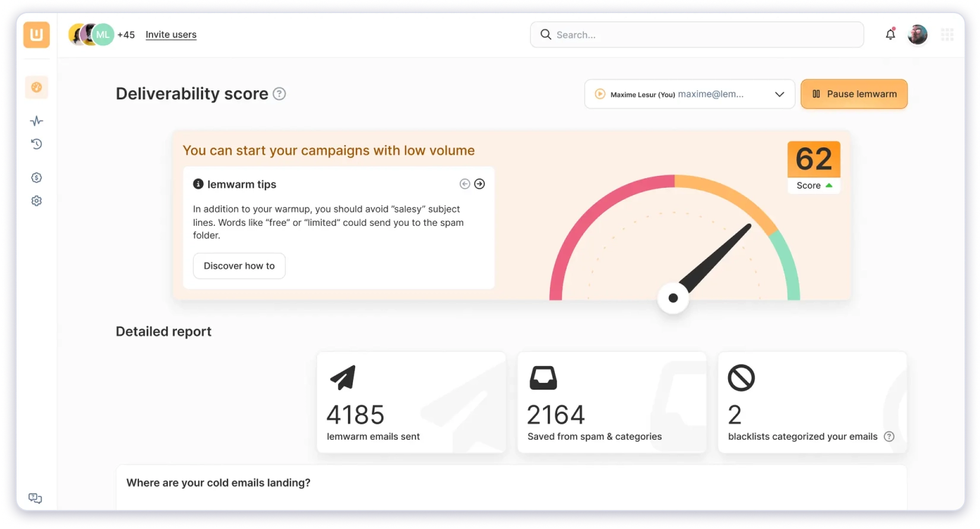Click the inbox saved from spam icon
This screenshot has height=529, width=980.
543,377
